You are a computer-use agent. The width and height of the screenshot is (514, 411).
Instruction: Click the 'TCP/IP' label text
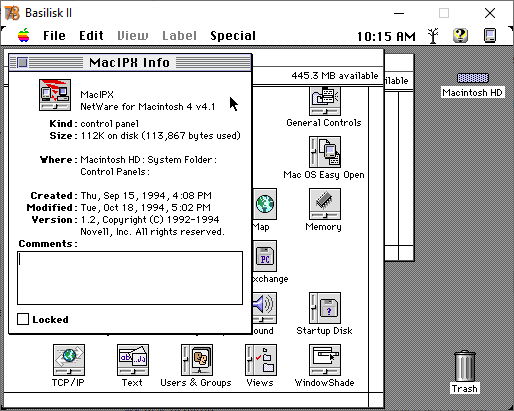pos(68,383)
